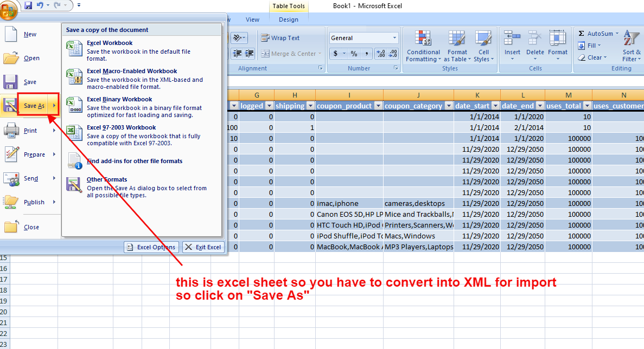
Task: Open the General number format combo box
Action: 363,38
